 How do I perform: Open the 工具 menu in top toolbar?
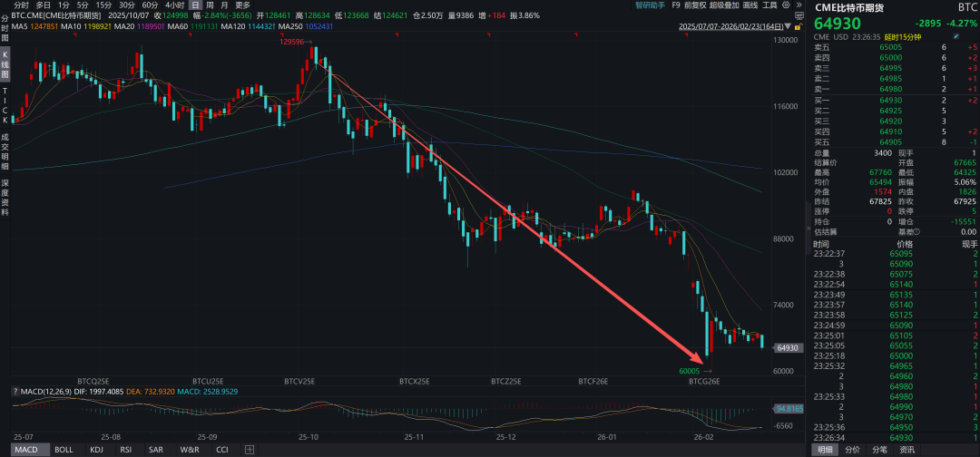click(769, 5)
